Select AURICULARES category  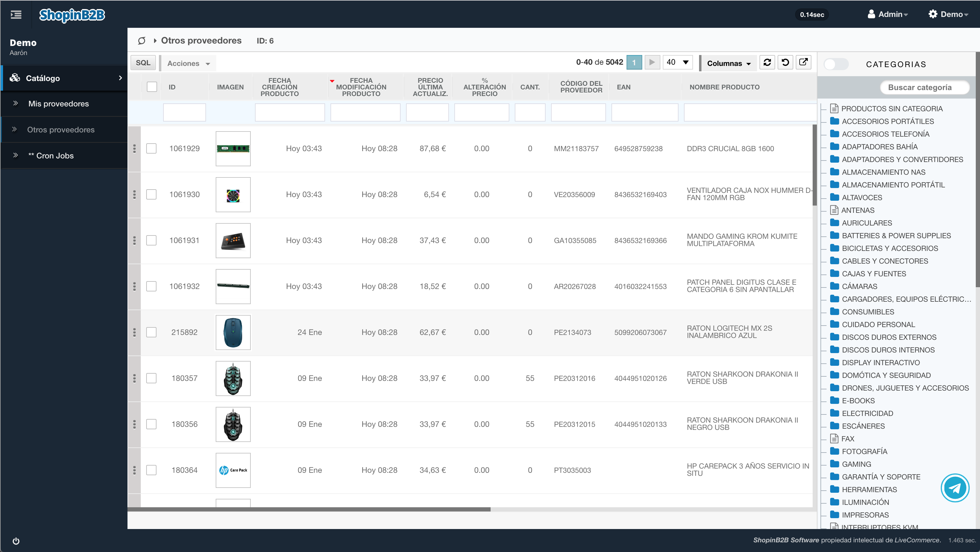(867, 223)
